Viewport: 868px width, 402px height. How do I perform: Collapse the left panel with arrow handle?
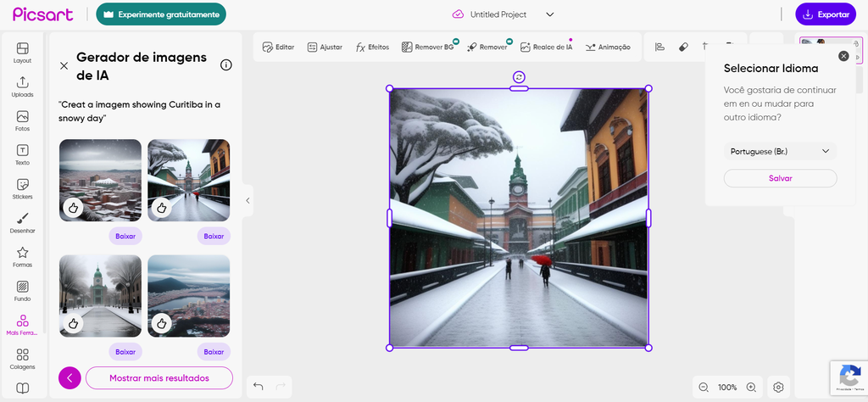pos(248,201)
